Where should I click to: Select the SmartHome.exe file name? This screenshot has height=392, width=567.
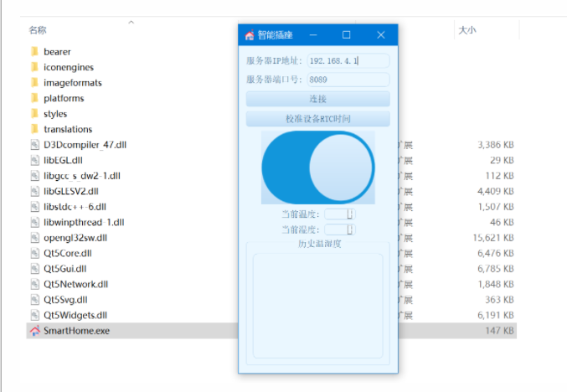pyautogui.click(x=77, y=331)
